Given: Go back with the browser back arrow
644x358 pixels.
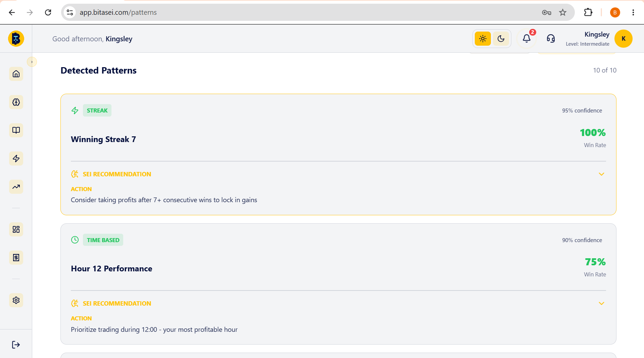Looking at the screenshot, I should click(12, 12).
